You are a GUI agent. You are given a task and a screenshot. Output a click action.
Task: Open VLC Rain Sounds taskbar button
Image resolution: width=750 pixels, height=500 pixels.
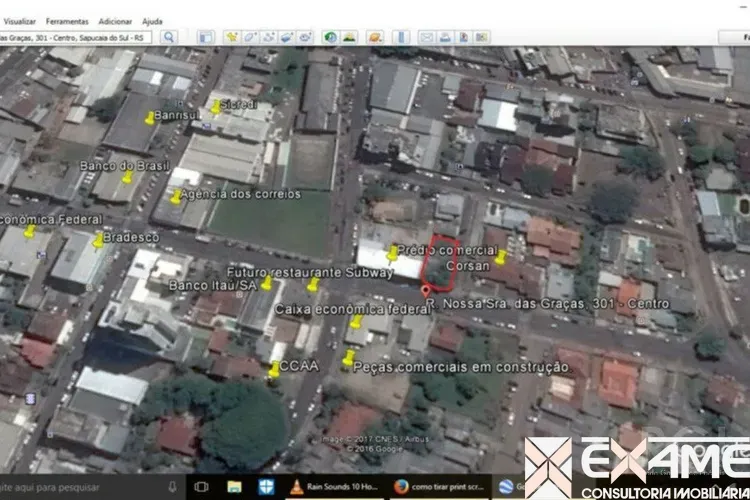coord(336,487)
